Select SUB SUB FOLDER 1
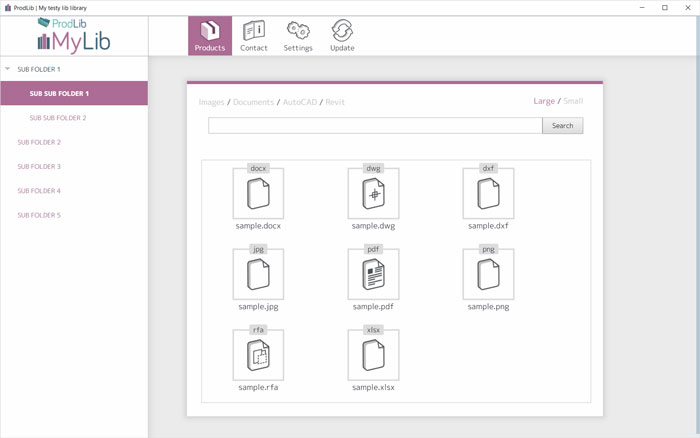 click(74, 93)
